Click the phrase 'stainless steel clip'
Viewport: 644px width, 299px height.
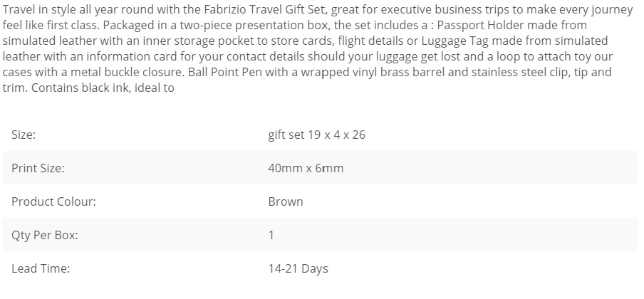520,72
